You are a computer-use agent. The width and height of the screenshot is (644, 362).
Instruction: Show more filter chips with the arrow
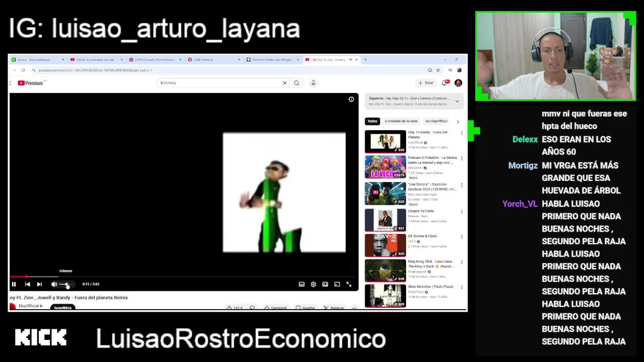click(x=457, y=121)
